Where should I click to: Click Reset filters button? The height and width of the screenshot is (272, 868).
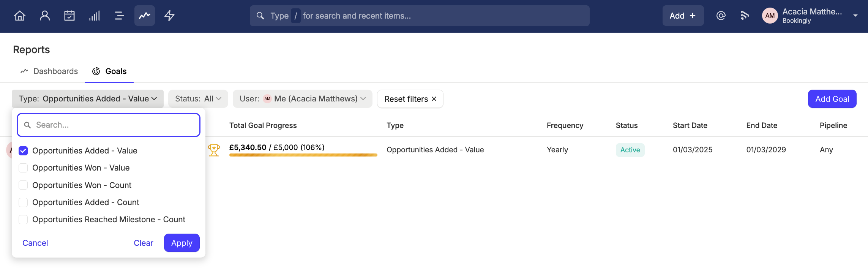tap(410, 99)
